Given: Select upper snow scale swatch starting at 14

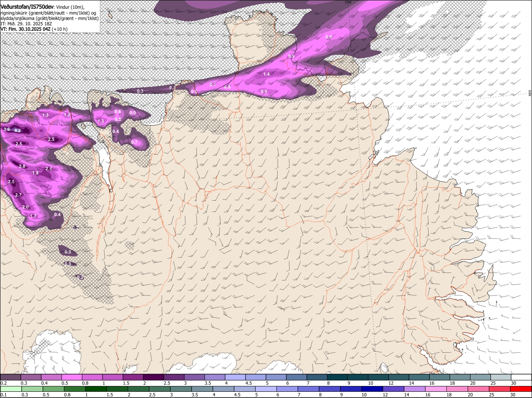Looking at the screenshot, I should click(419, 377).
